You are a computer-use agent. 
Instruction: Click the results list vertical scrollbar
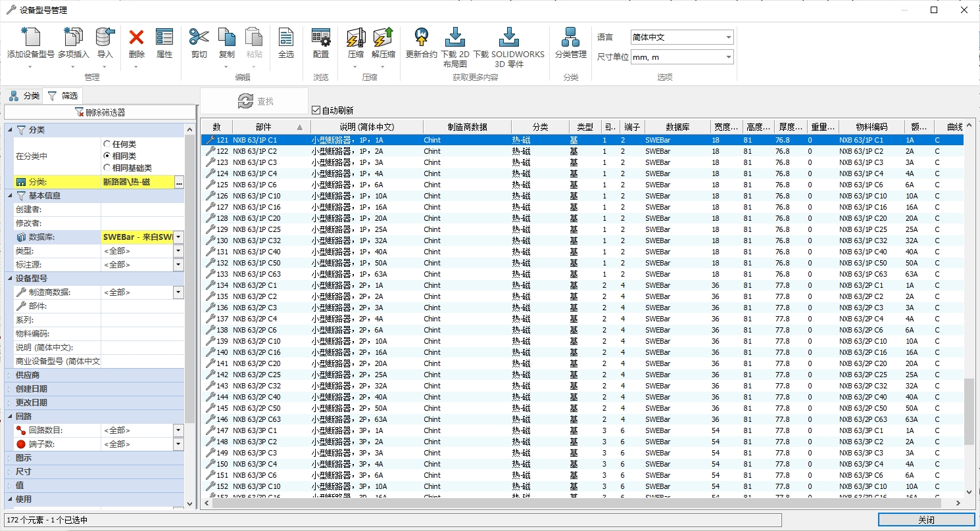coord(969,411)
